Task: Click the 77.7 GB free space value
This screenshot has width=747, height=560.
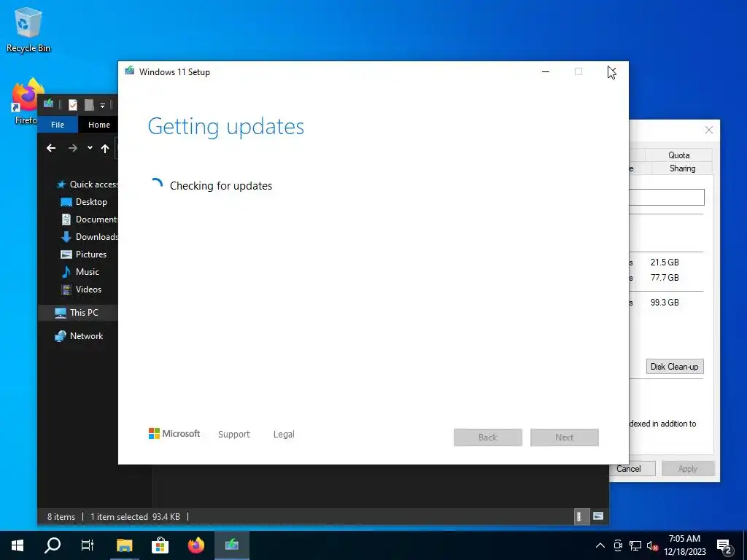Action: tap(665, 278)
